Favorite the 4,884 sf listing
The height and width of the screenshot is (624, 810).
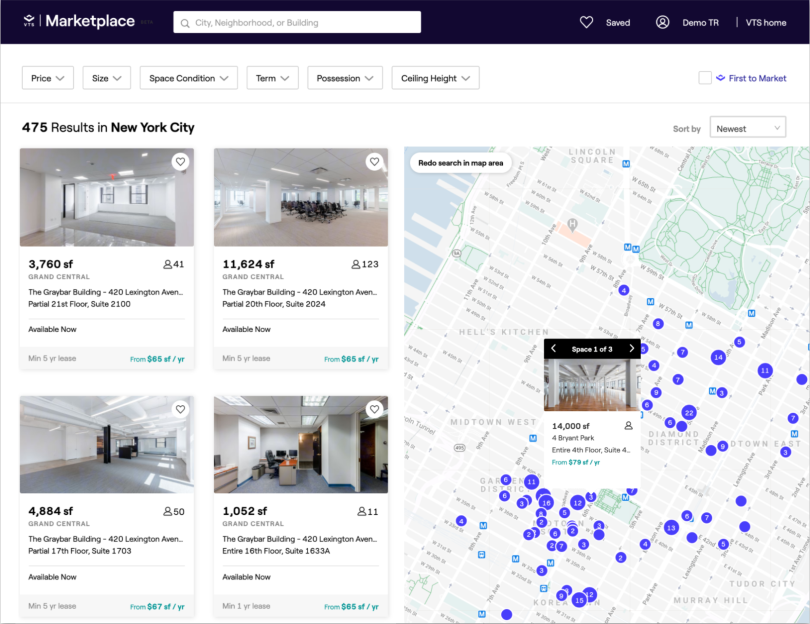pos(180,409)
